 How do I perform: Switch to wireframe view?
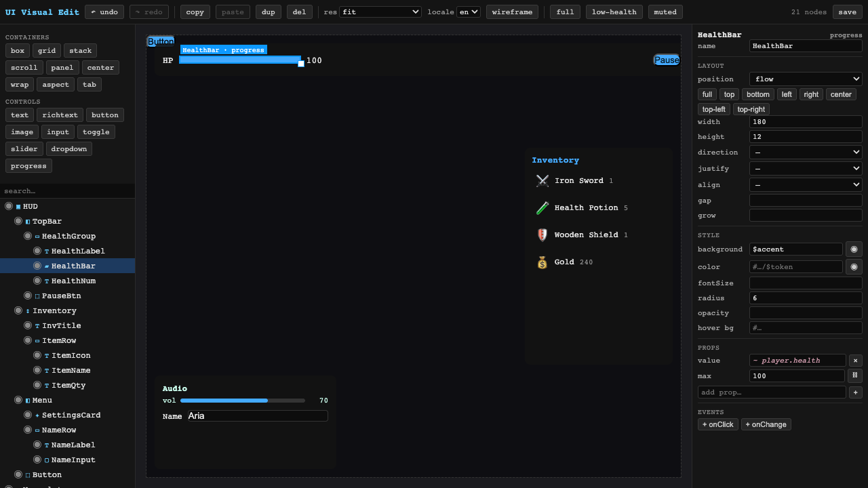[512, 12]
